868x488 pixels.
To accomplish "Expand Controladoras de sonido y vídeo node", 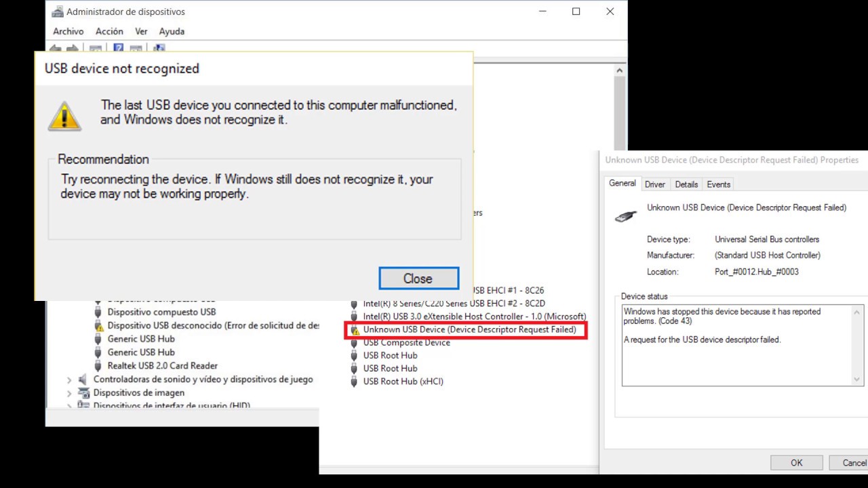I will [69, 380].
